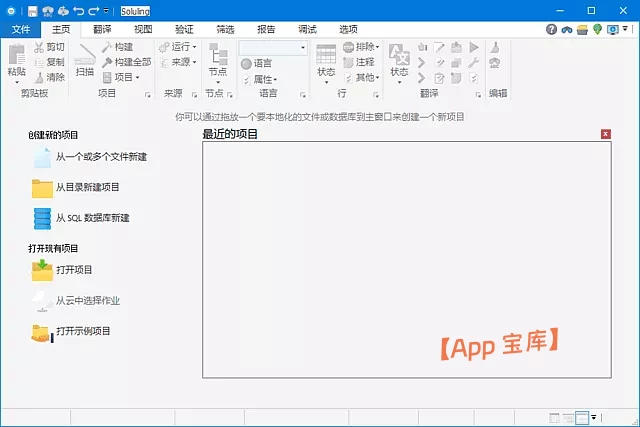Screen dimensions: 640x427
Task: Click the Build All (构建全部) button
Action: click(x=127, y=62)
